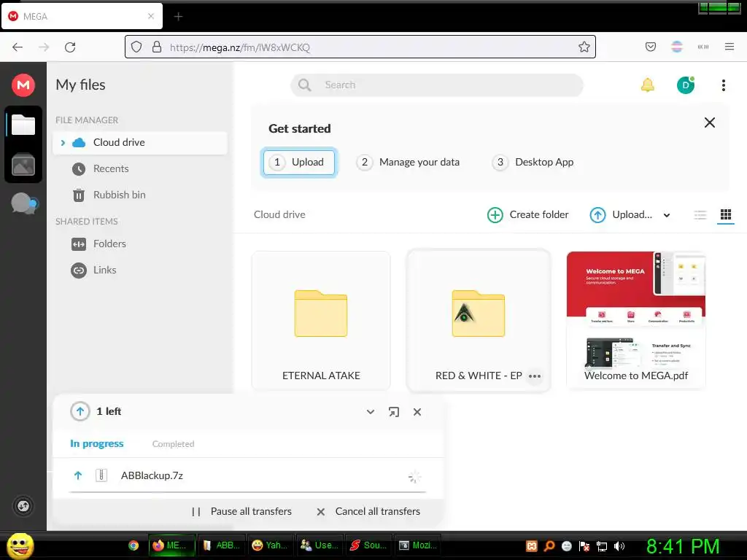Click the volume speaker tray icon

click(x=619, y=546)
